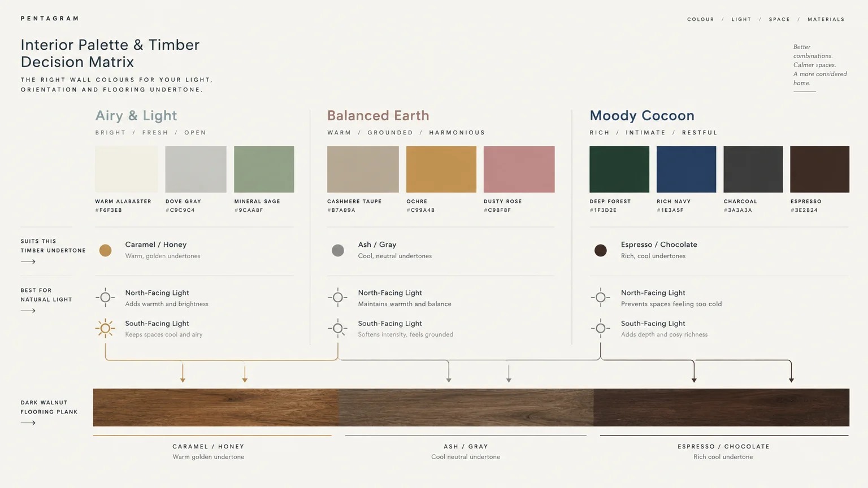Image resolution: width=868 pixels, height=488 pixels.
Task: Click the sun icon beside "Adds depth and cosy richness"
Action: pyautogui.click(x=601, y=328)
